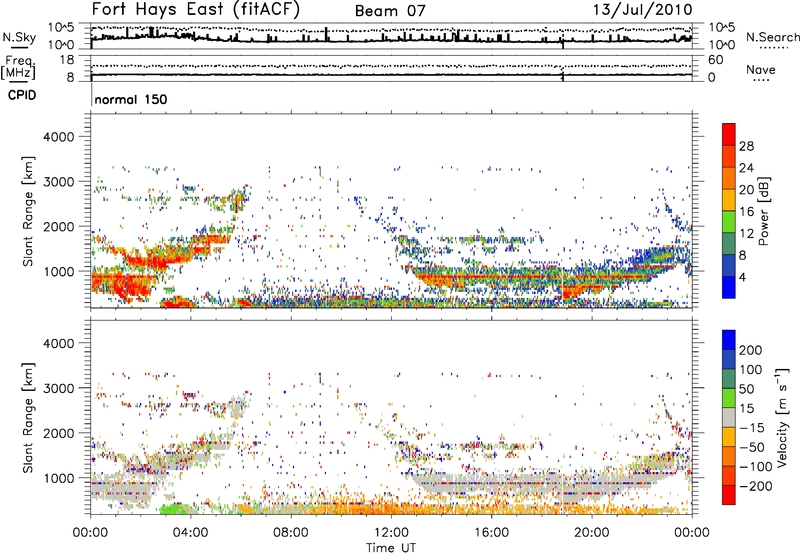The width and height of the screenshot is (800, 554).
Task: Select the "8" MHz frequency tick label
Action: [70, 77]
